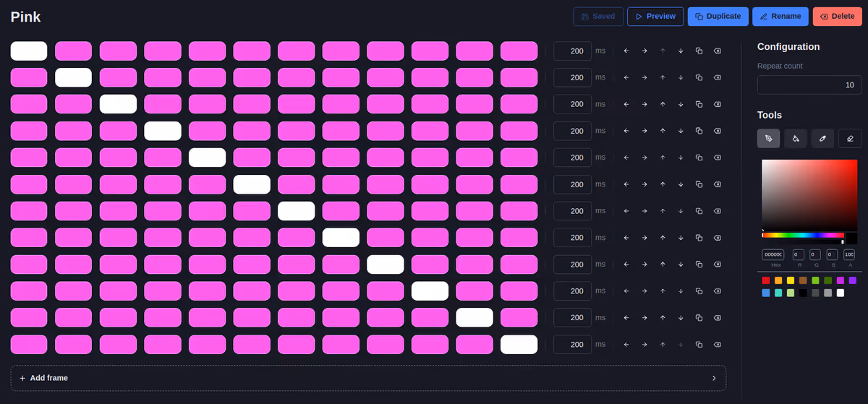Activate the eyedropper color picker tool

(822, 138)
